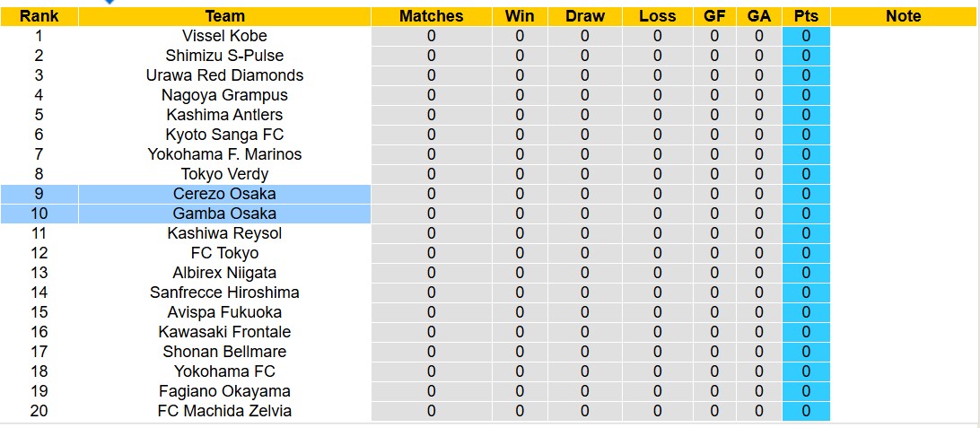Select the Team column header
This screenshot has width=980, height=428.
click(x=224, y=16)
